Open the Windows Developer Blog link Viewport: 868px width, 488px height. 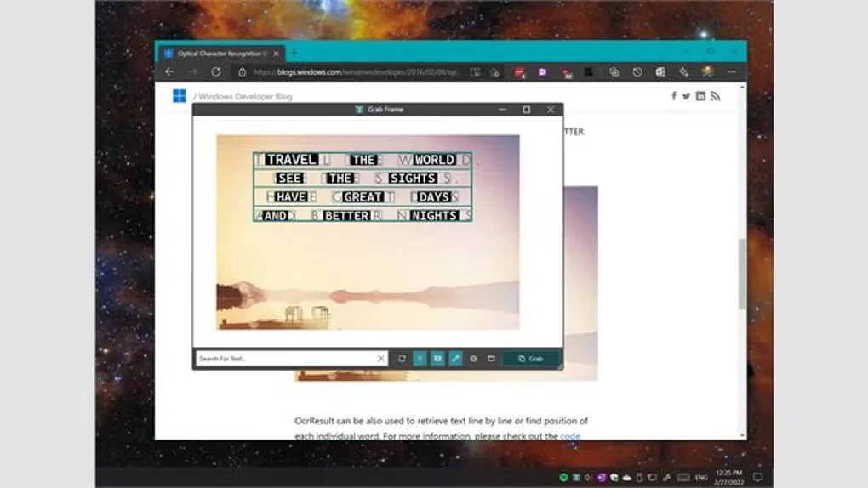tap(245, 96)
